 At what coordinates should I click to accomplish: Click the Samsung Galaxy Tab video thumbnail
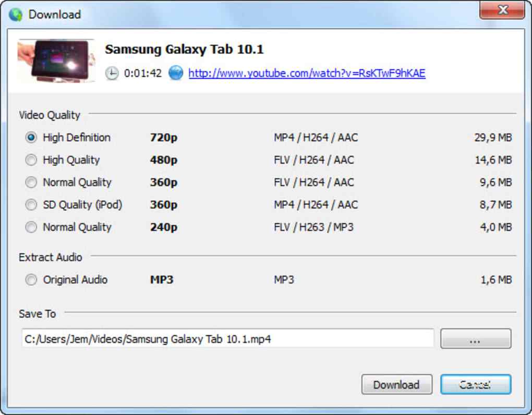pos(56,60)
